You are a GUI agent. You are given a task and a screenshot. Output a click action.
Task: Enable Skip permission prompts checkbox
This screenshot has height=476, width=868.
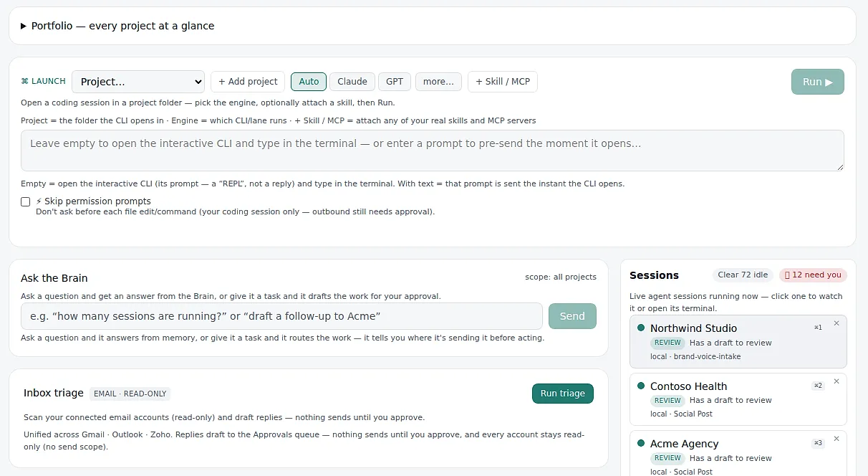coord(26,201)
